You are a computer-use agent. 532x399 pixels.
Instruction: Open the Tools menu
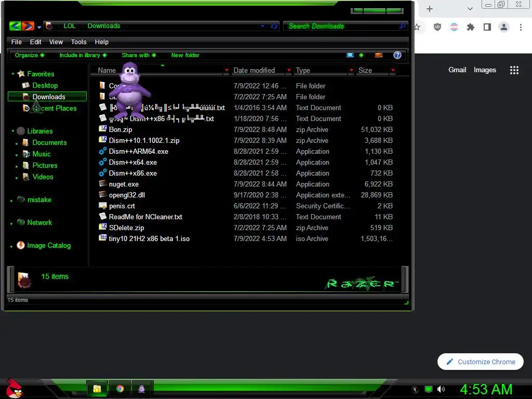(79, 42)
